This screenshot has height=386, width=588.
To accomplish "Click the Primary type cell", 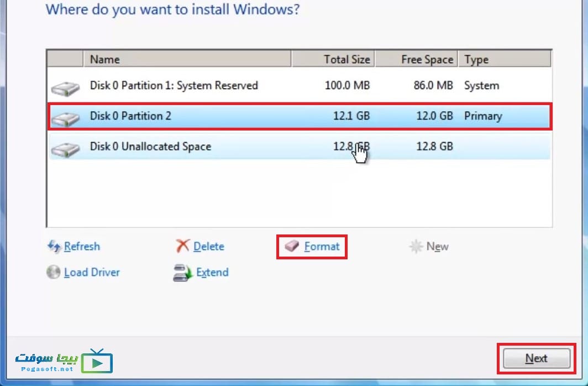I will 483,116.
